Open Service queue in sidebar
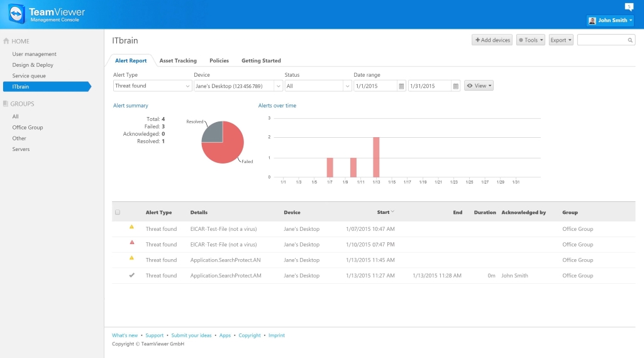The image size is (644, 358). 29,76
